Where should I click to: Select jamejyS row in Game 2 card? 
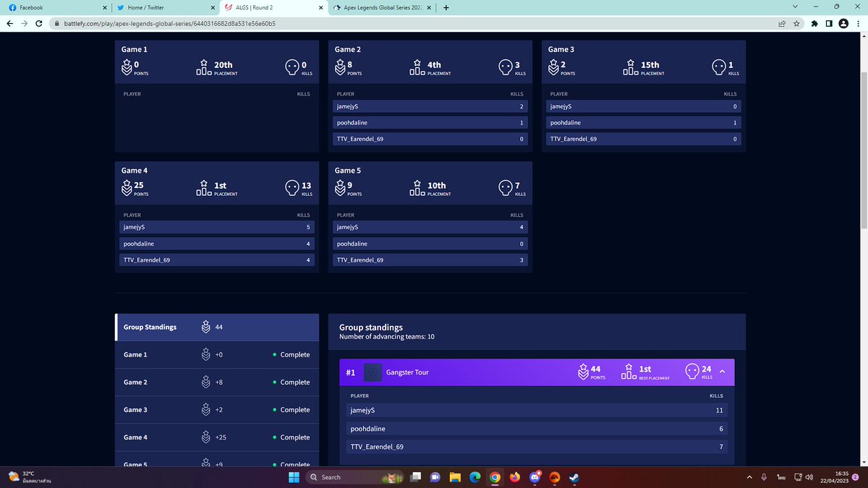click(430, 106)
